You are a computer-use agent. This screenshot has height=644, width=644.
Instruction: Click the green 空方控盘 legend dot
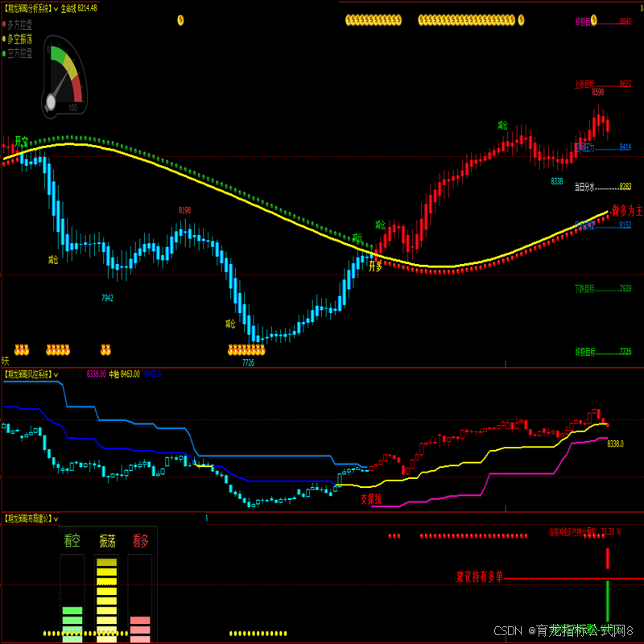[x=4, y=53]
